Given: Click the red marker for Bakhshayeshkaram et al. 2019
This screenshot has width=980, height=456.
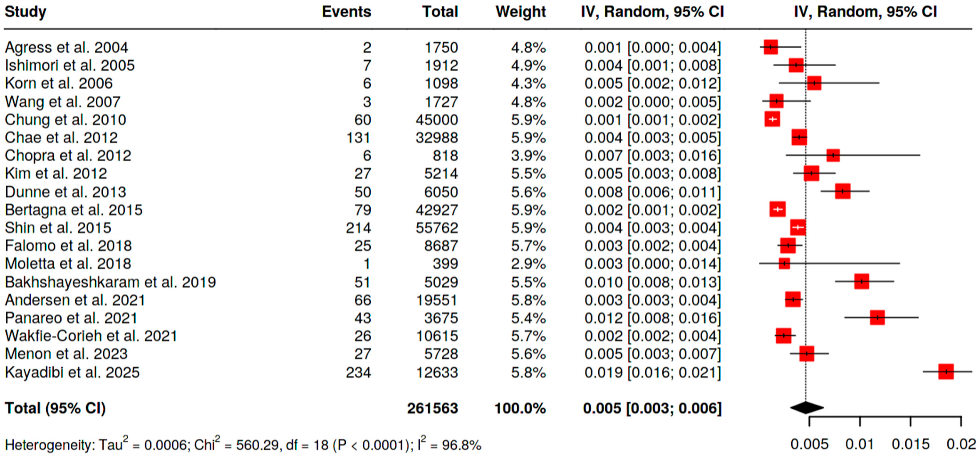Looking at the screenshot, I should (861, 282).
